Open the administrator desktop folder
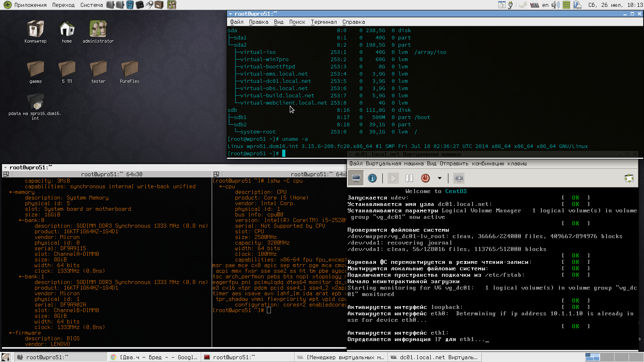Screen dimensions: 644x362 (98, 32)
